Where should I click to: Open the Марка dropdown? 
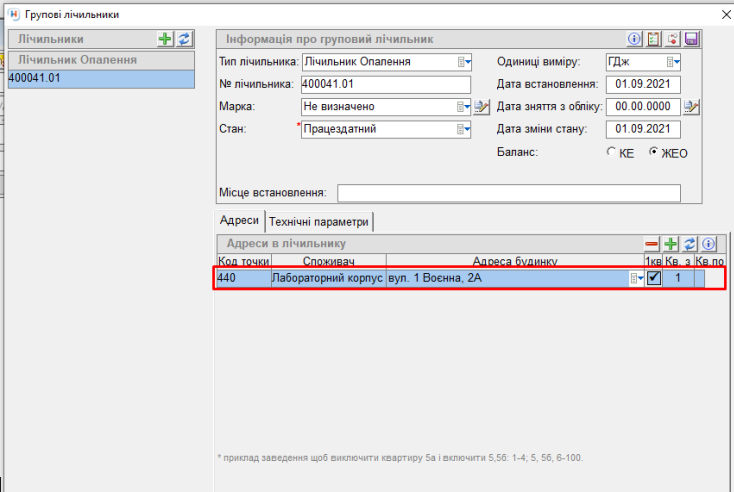pyautogui.click(x=464, y=107)
